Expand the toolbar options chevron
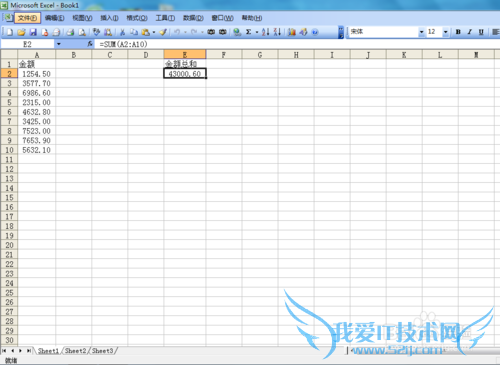The image size is (500, 365). pos(341,32)
